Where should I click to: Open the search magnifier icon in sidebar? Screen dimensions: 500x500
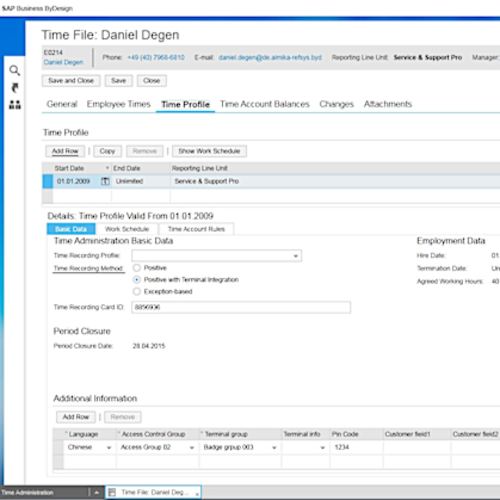(x=14, y=70)
